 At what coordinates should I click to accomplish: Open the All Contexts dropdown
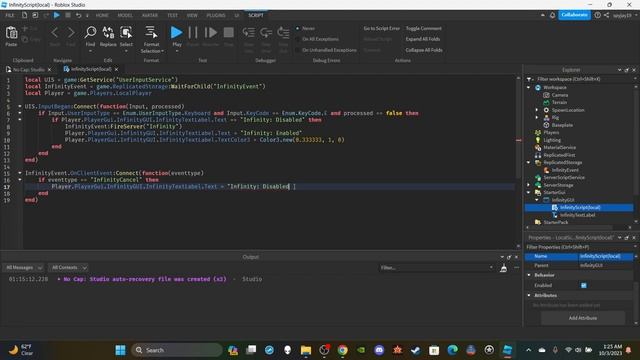tap(68, 267)
